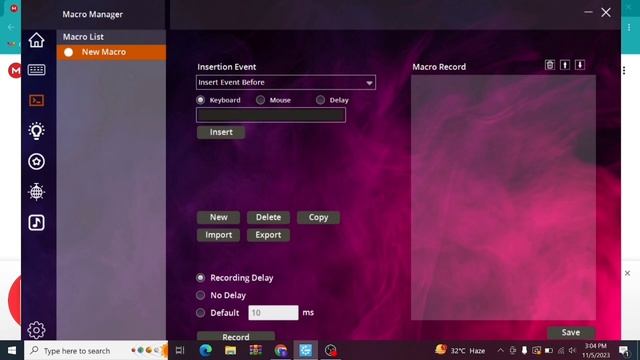
Task: Open the notification center icon
Action: point(624,350)
